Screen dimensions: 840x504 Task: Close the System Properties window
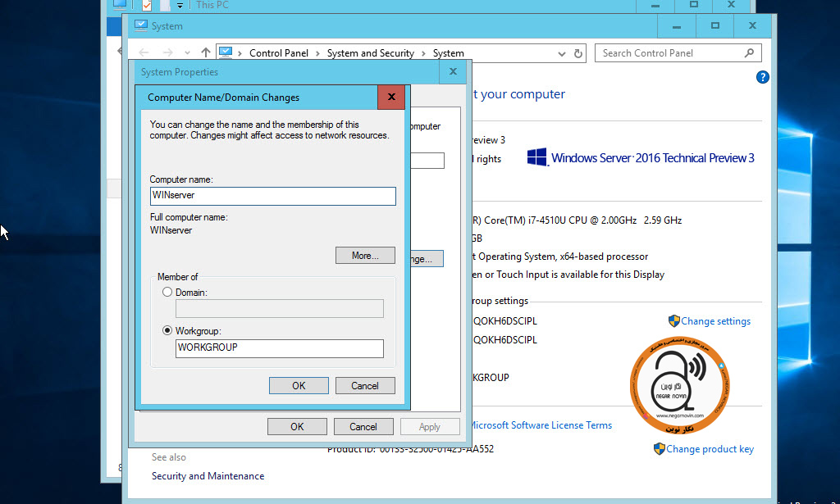pos(453,71)
